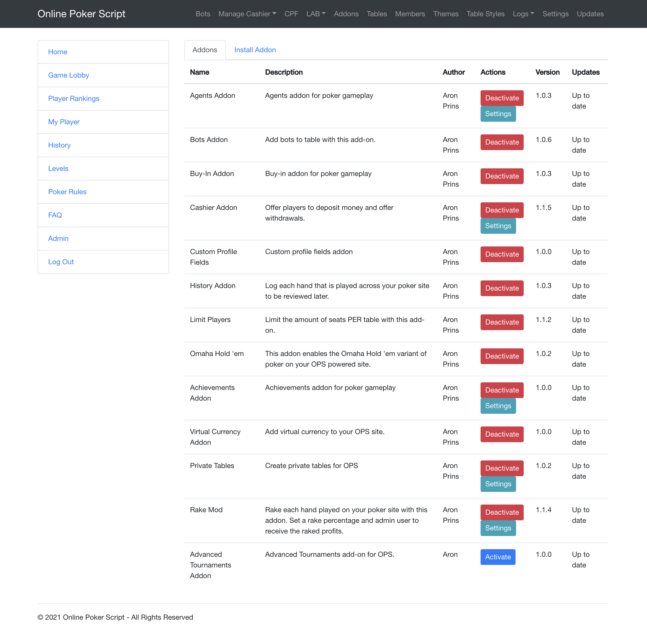Open Settings for the Cashier Addon
The width and height of the screenshot is (647, 644).
pyautogui.click(x=498, y=226)
